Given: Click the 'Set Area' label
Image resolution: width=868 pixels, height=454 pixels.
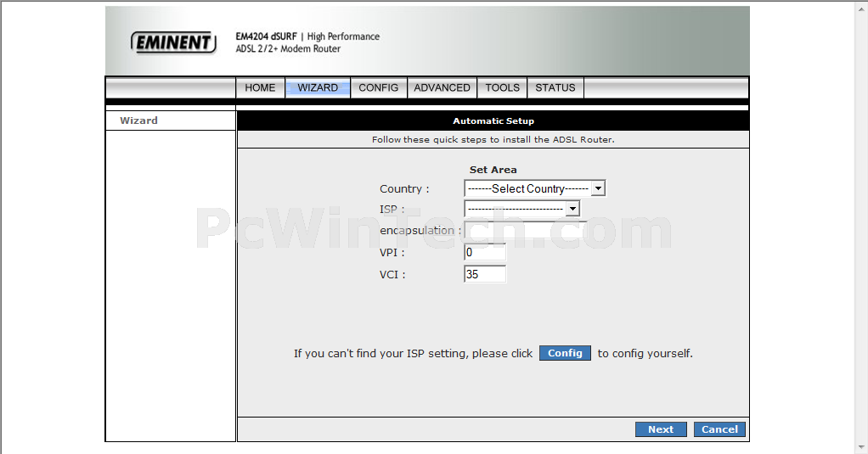Looking at the screenshot, I should [493, 170].
